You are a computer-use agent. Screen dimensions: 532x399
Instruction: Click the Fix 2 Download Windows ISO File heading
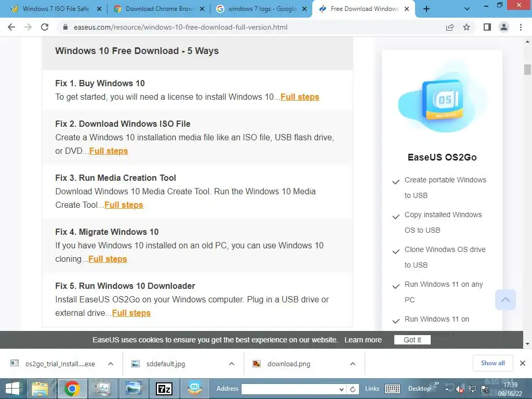[123, 124]
